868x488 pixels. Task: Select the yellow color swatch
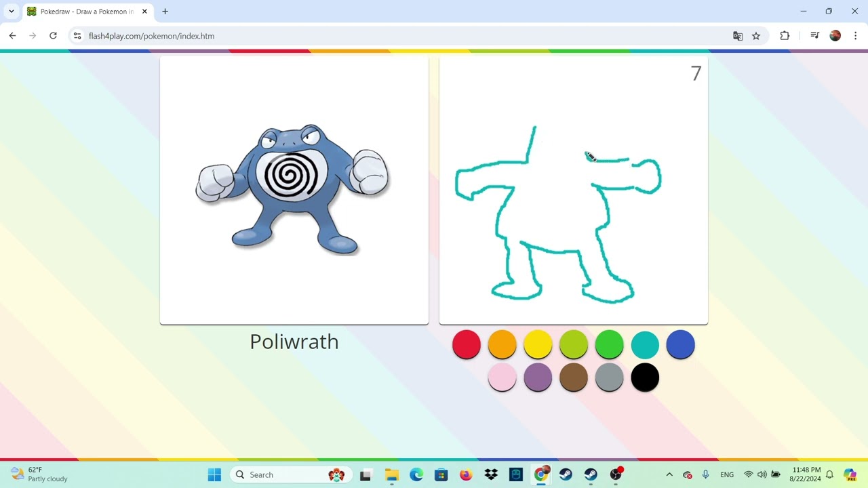[538, 344]
